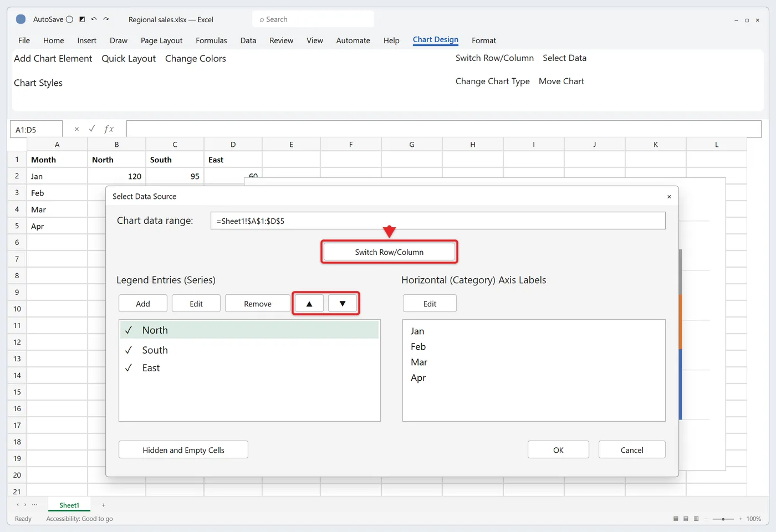
Task: Open the Automate tab
Action: [x=353, y=40]
